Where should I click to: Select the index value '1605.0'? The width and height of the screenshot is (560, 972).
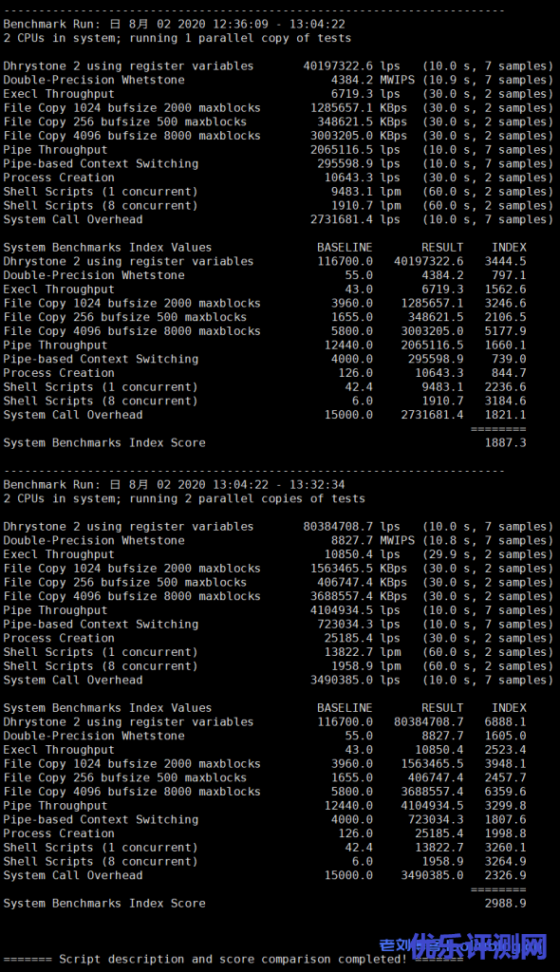[x=506, y=736]
